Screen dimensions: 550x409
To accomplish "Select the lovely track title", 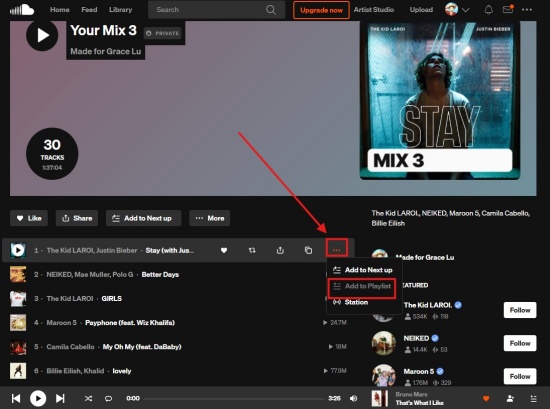I will pyautogui.click(x=122, y=371).
